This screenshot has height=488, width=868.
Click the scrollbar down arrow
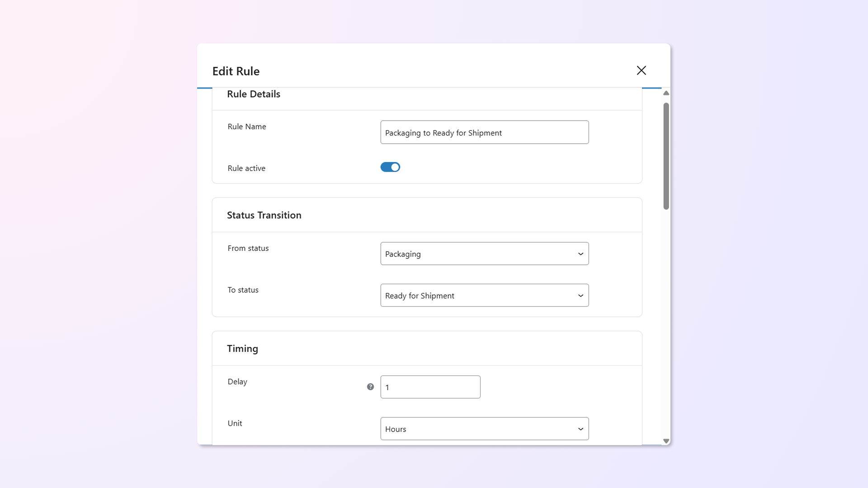[x=666, y=441]
